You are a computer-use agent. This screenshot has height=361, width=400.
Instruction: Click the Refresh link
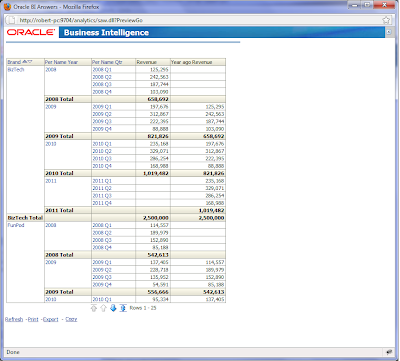(x=14, y=319)
